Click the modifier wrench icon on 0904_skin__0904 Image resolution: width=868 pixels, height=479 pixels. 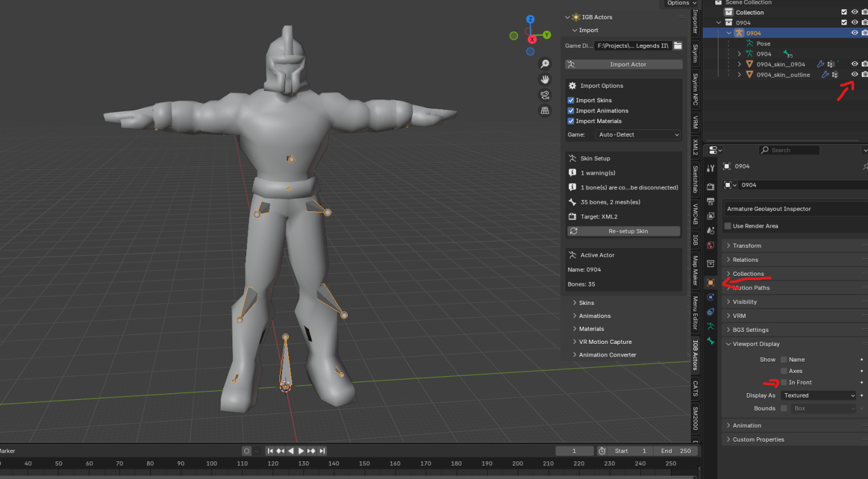(x=821, y=64)
